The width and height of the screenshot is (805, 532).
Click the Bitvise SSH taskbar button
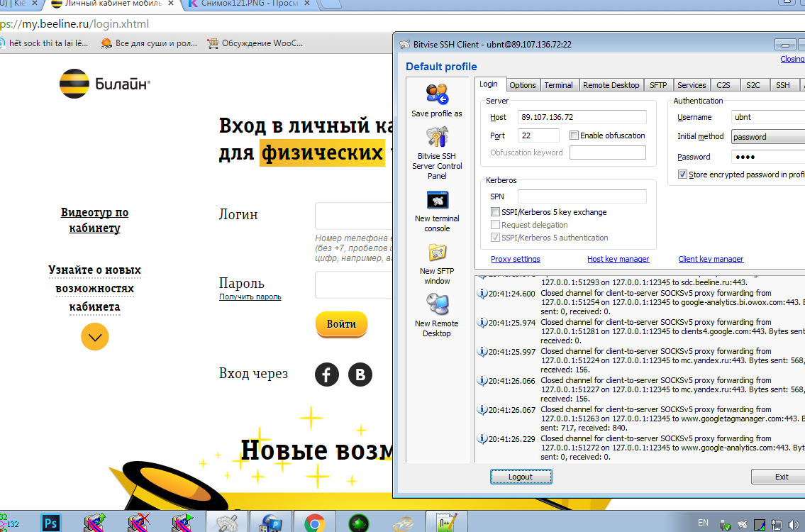point(227,522)
